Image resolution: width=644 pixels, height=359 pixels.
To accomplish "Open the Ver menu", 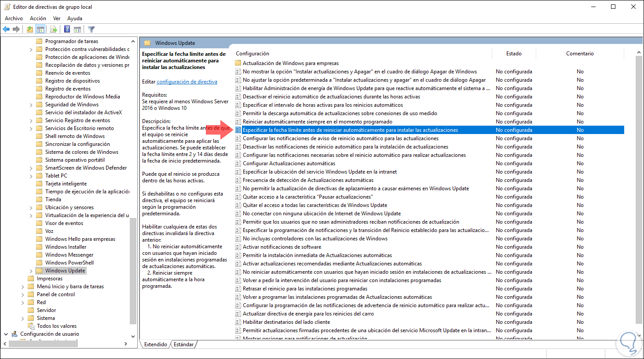I will tap(57, 18).
